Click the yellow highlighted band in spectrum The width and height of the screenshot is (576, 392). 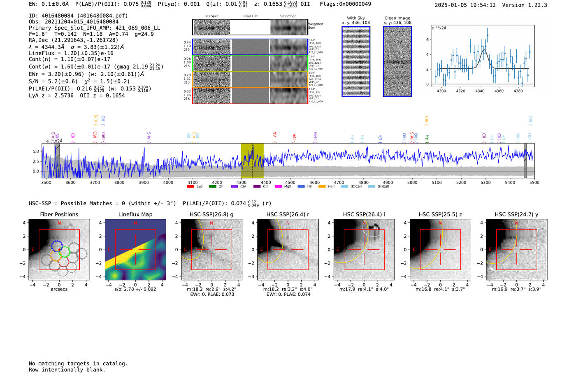pyautogui.click(x=252, y=160)
